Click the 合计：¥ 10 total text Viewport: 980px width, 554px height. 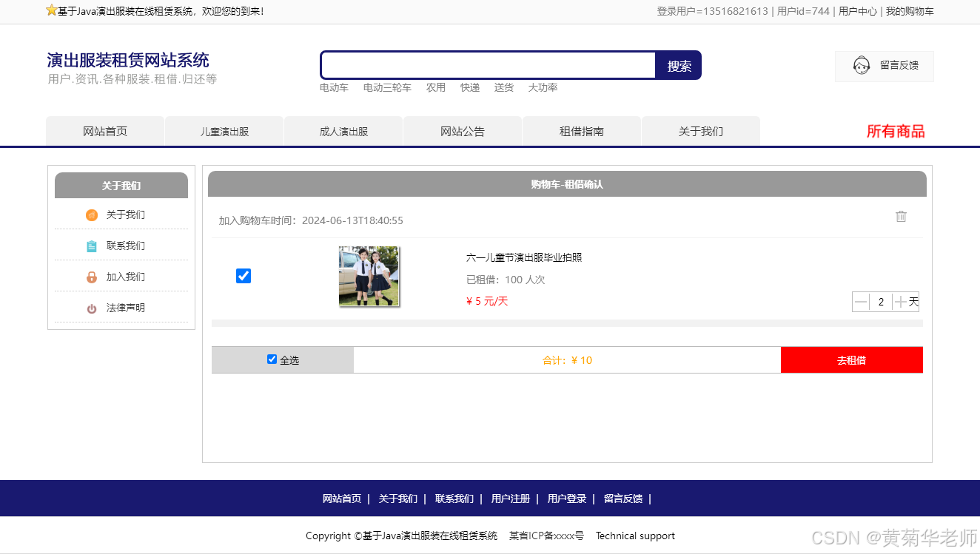[x=567, y=360]
